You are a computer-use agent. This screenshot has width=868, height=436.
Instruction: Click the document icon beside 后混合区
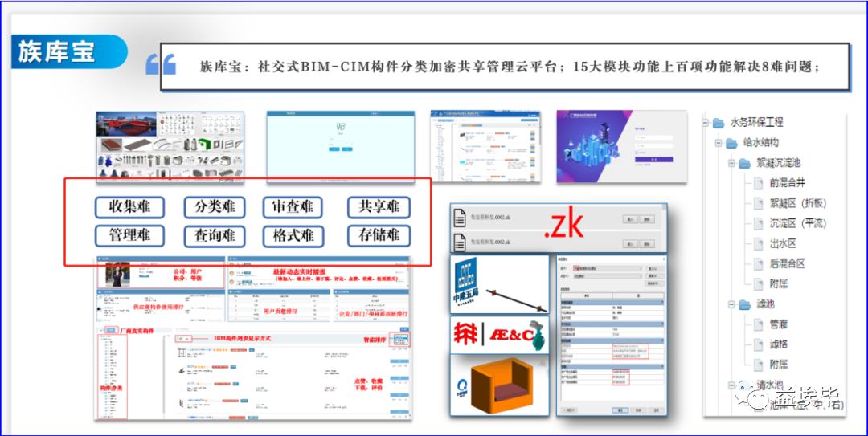pos(759,263)
